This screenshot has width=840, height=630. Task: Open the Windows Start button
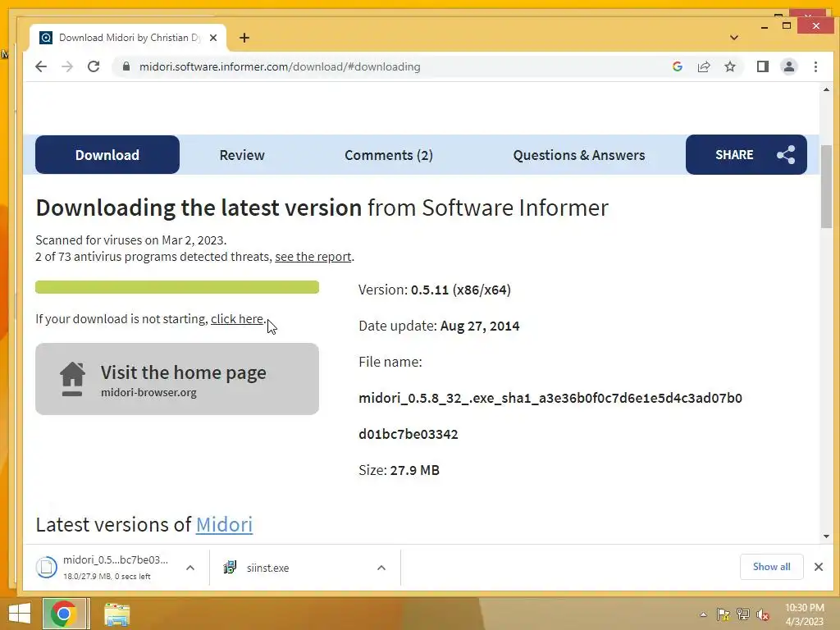(20, 614)
